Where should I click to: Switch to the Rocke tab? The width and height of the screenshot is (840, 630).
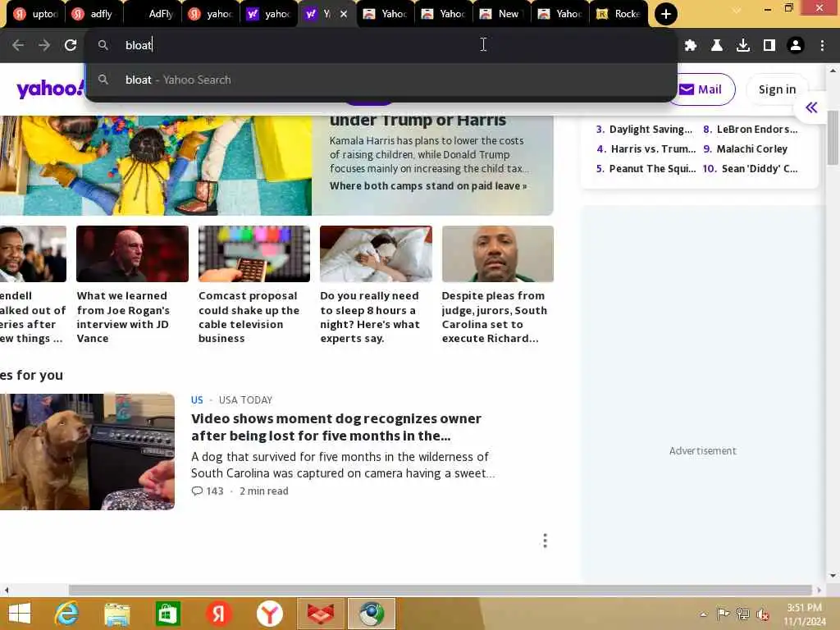point(619,14)
